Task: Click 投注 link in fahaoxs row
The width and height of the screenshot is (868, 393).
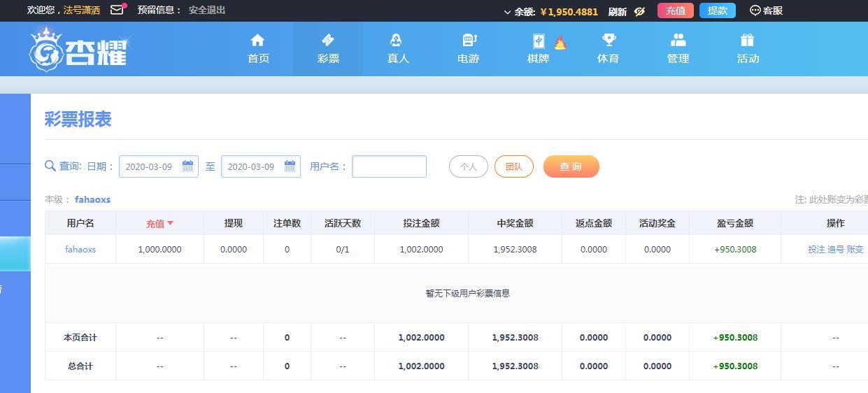Action: (x=816, y=249)
